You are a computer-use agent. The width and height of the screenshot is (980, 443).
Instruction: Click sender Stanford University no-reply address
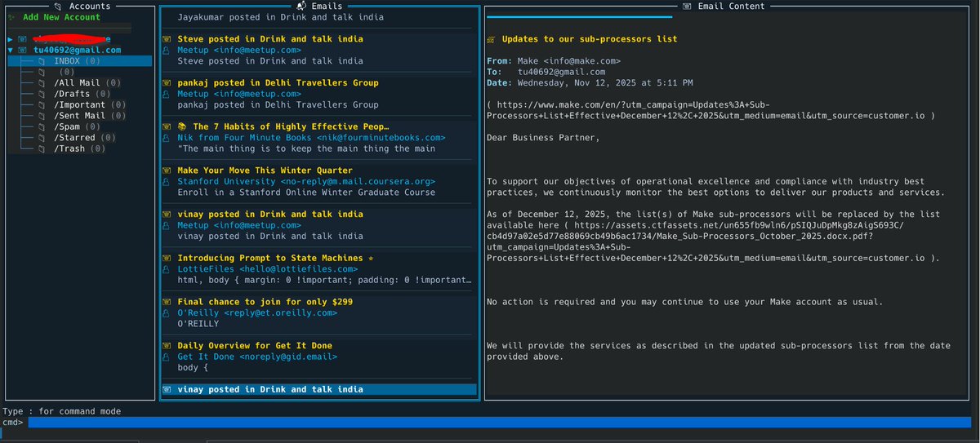coord(306,181)
